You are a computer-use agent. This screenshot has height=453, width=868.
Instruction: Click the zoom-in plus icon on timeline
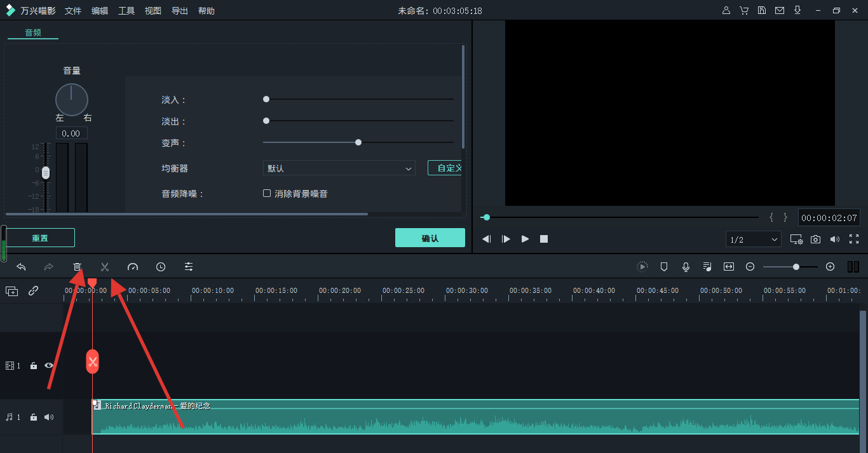pyautogui.click(x=830, y=267)
